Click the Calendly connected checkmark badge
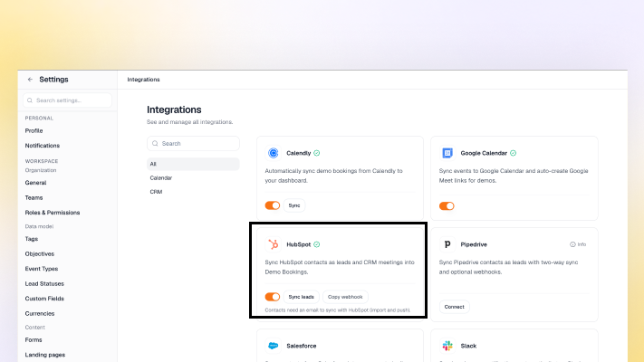 (317, 153)
